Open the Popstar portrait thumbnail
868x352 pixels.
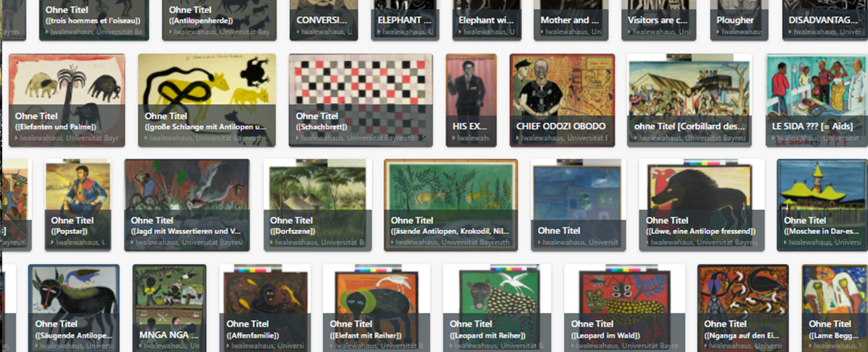coord(78,205)
